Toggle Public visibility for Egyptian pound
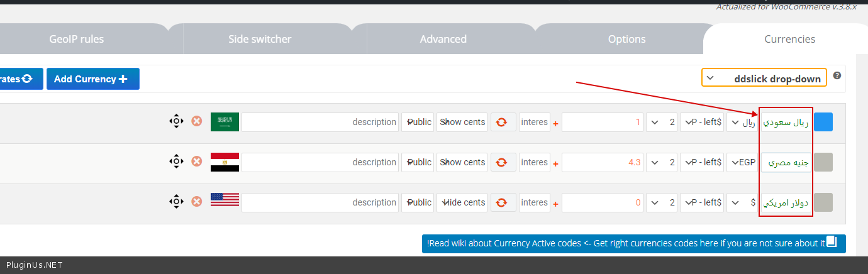This screenshot has height=274, width=868. coord(418,162)
